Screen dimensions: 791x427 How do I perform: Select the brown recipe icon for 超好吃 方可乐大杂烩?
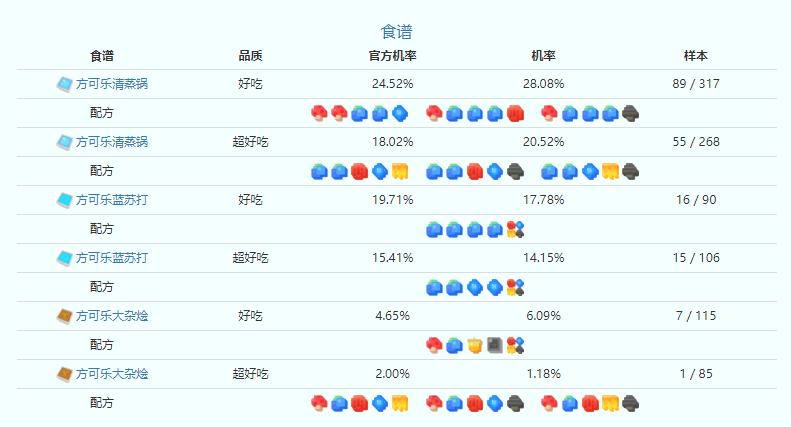click(65, 374)
